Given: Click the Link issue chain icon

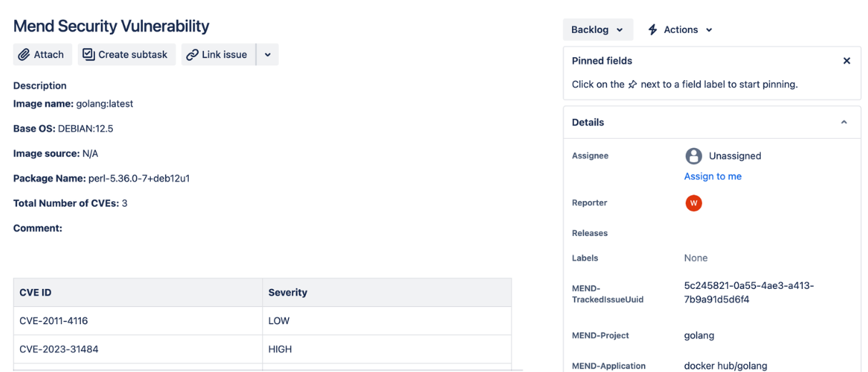Looking at the screenshot, I should click(x=192, y=54).
